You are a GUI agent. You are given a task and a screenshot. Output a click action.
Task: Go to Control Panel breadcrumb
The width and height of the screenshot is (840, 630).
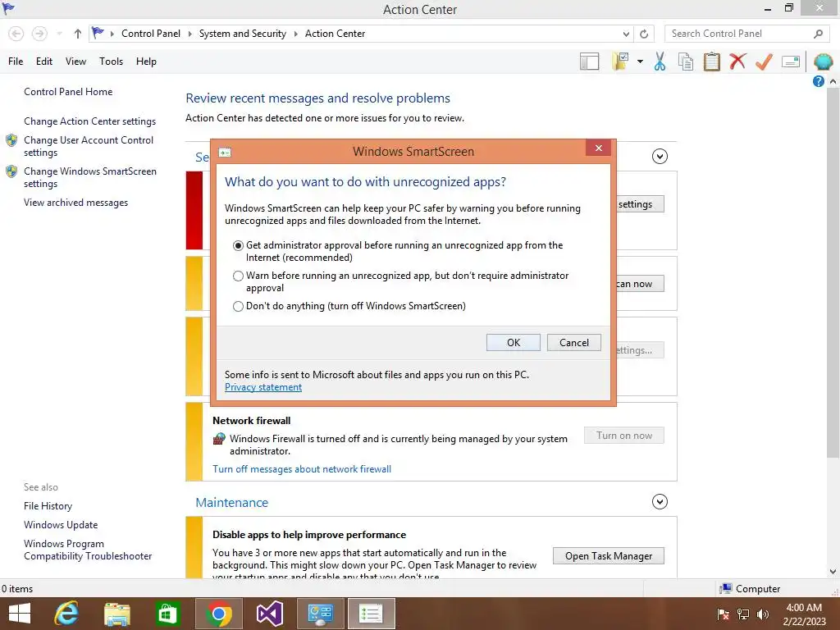[x=151, y=33]
